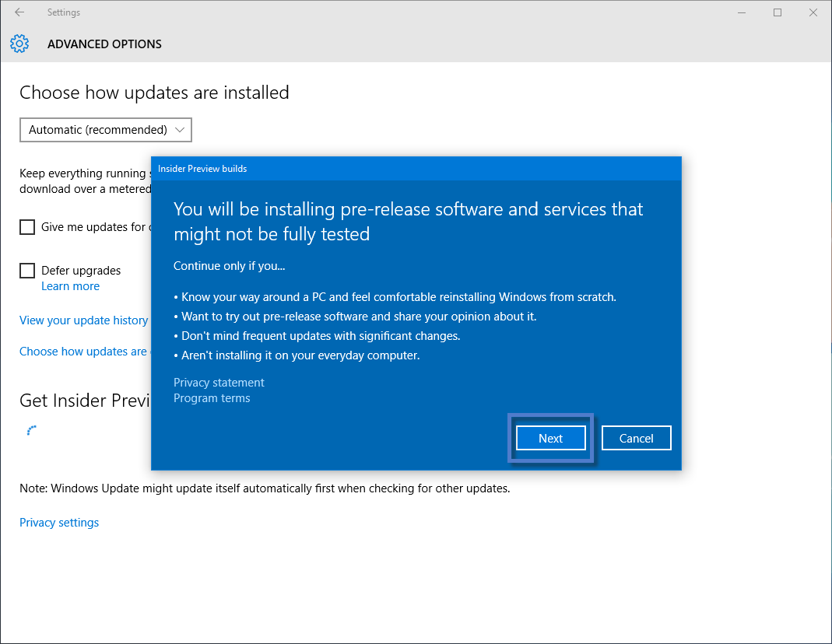The width and height of the screenshot is (832, 644).
Task: Open Privacy settings
Action: tap(58, 522)
